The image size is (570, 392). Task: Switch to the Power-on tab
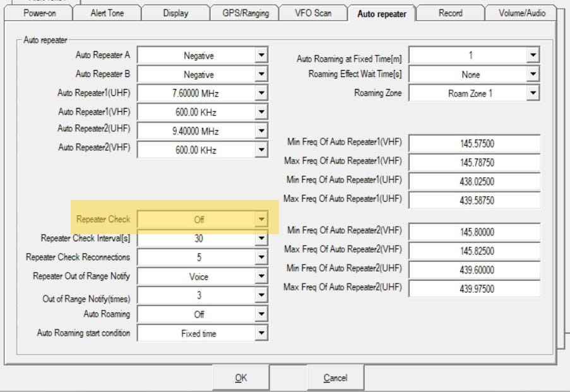point(39,13)
